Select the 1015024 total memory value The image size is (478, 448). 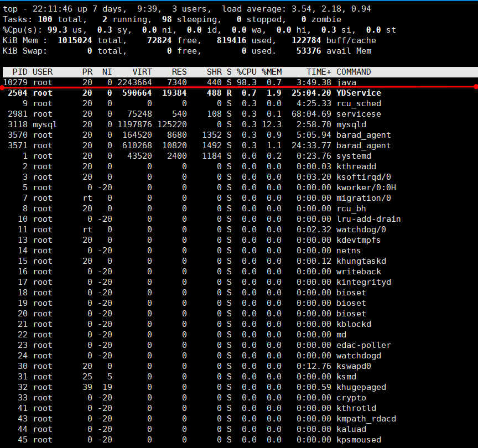click(75, 40)
